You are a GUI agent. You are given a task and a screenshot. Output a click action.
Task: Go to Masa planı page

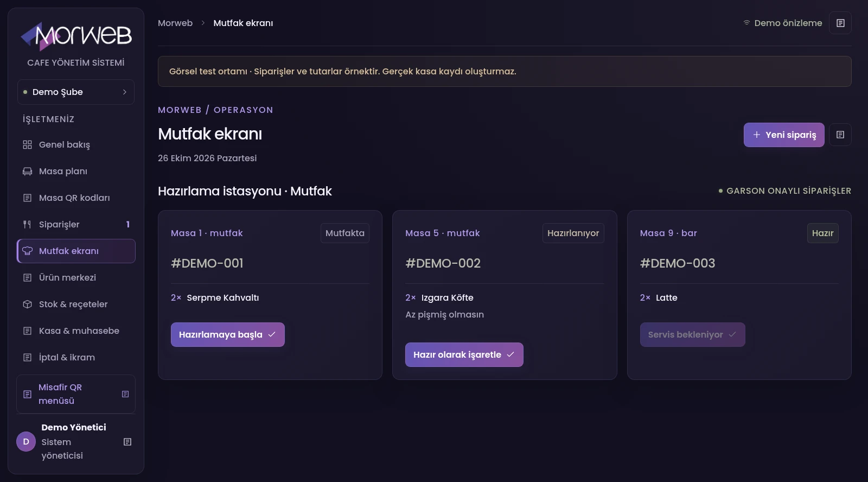76,171
